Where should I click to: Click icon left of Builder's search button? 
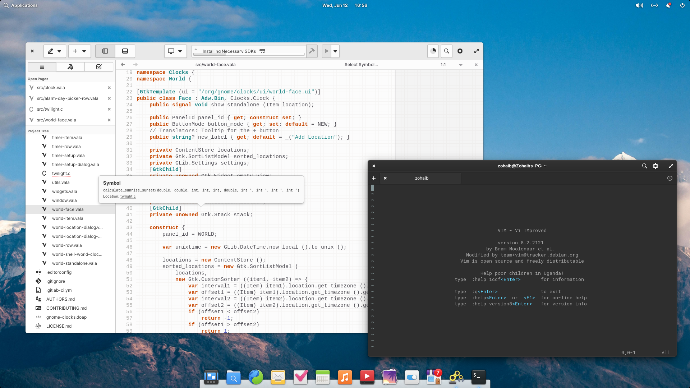coord(433,51)
